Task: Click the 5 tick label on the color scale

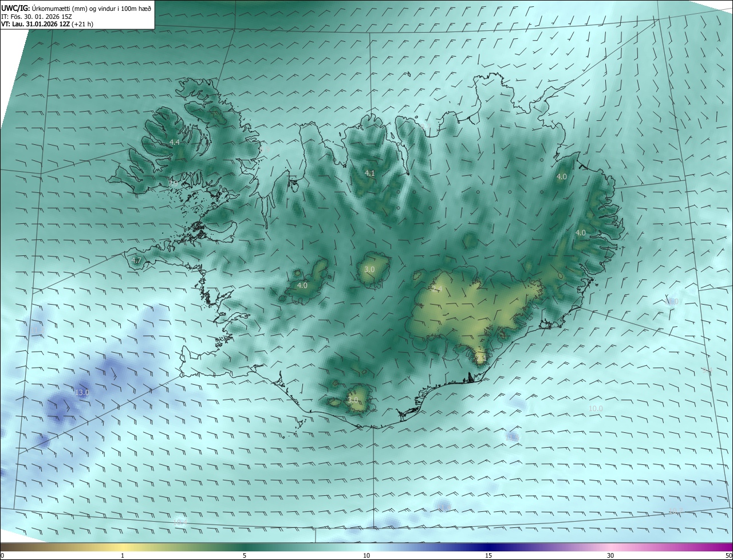Action: pyautogui.click(x=245, y=555)
